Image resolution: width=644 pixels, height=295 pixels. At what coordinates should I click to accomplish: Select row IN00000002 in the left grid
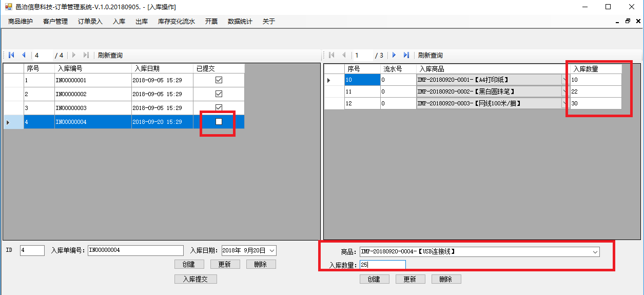[x=124, y=94]
